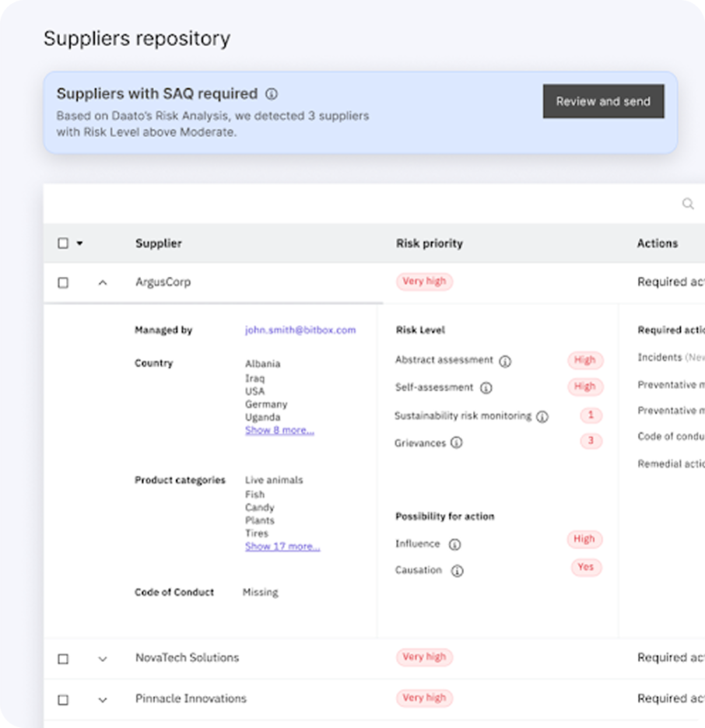Click the search magnifier icon above table
The image size is (705, 728).
pos(688,204)
